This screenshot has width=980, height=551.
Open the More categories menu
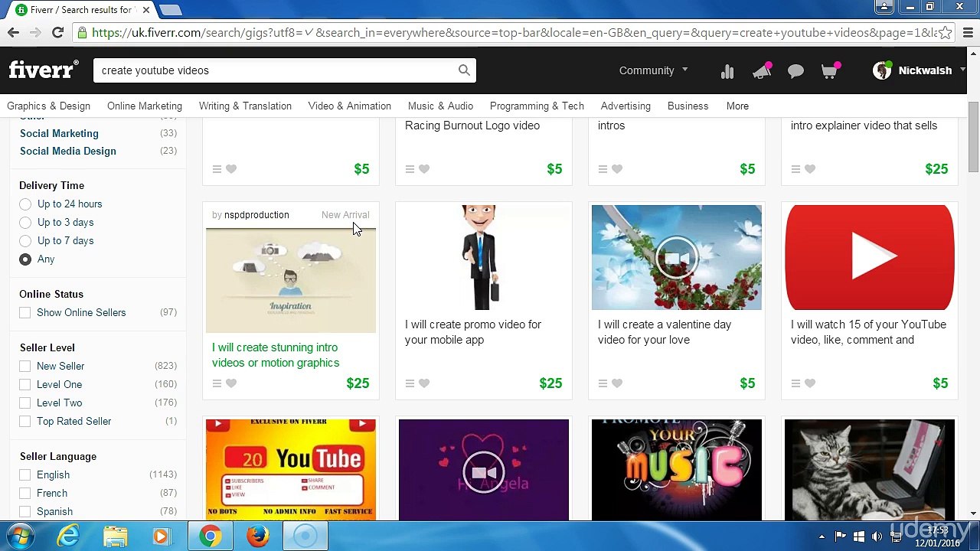[x=737, y=106]
